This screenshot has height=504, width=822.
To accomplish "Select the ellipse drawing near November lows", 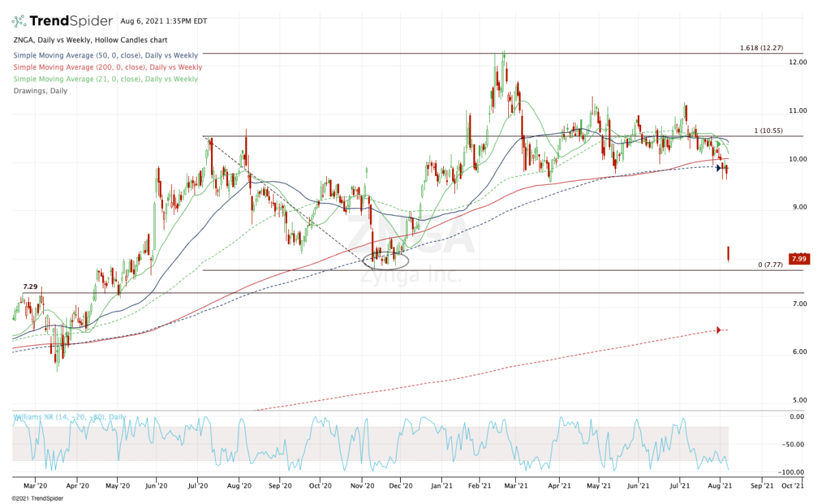I will (387, 259).
